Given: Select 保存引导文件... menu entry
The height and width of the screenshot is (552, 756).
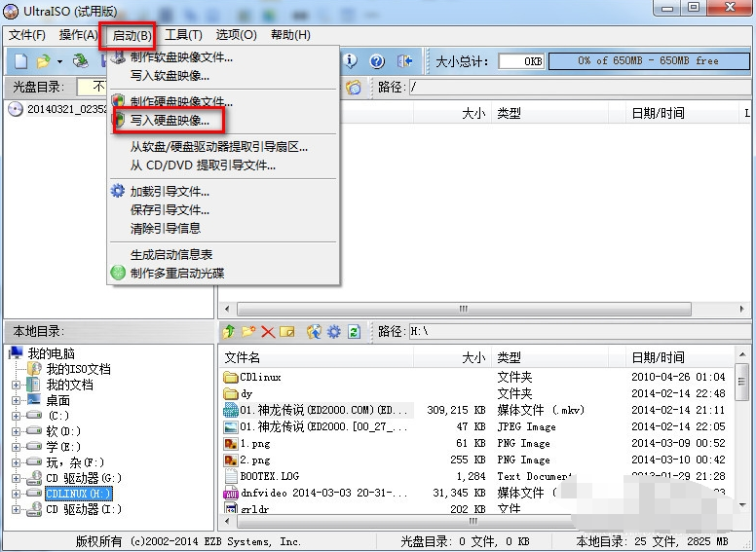Looking at the screenshot, I should 223,210.
